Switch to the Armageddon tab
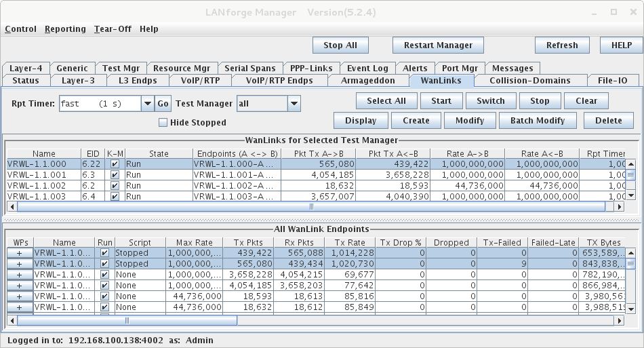 tap(368, 81)
